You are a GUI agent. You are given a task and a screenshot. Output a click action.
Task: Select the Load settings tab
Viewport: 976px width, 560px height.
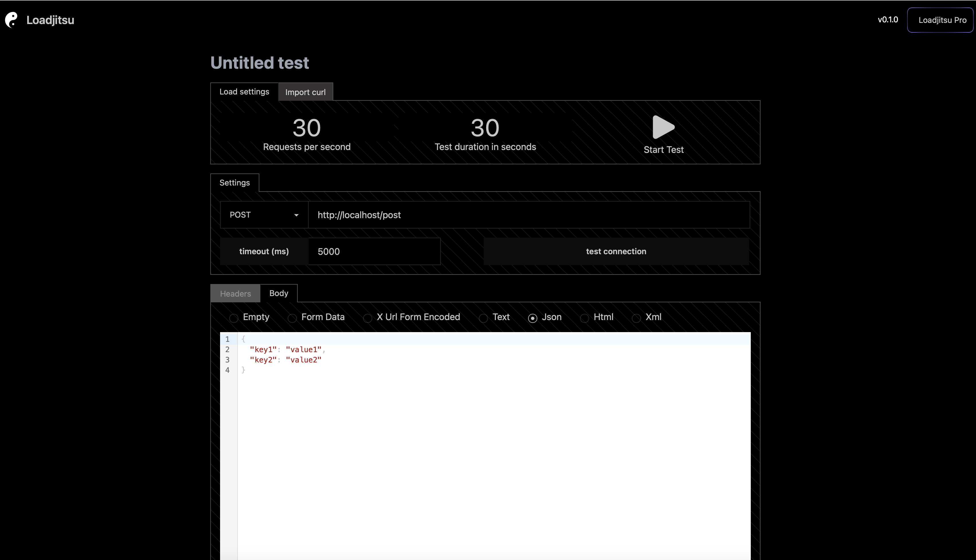tap(244, 92)
